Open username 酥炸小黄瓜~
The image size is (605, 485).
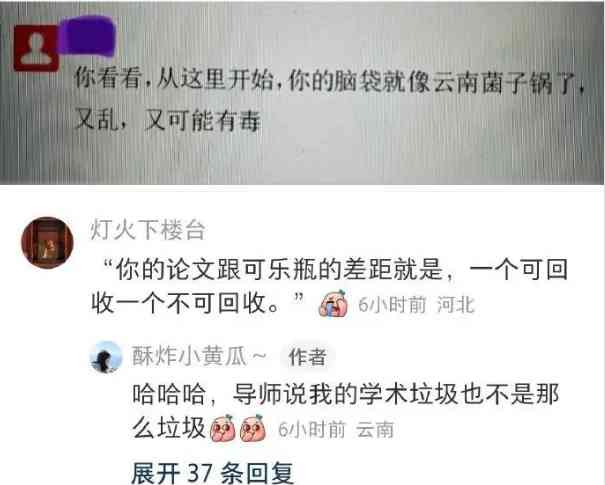pyautogui.click(x=199, y=356)
